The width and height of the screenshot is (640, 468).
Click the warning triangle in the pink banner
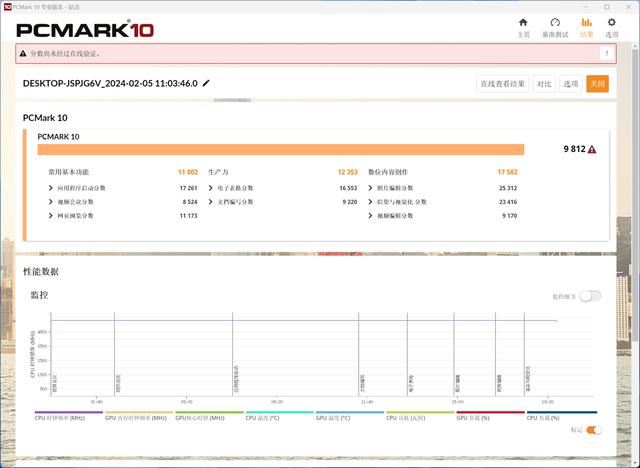23,53
